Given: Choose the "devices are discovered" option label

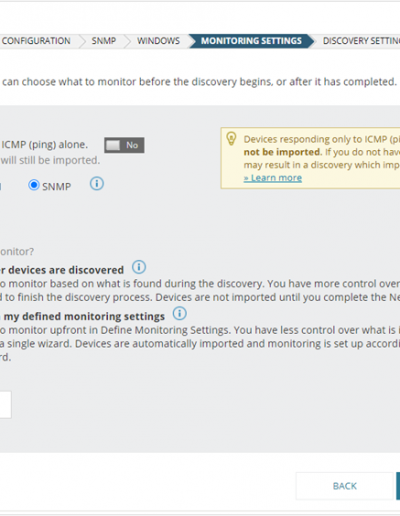Looking at the screenshot, I should pos(62,270).
